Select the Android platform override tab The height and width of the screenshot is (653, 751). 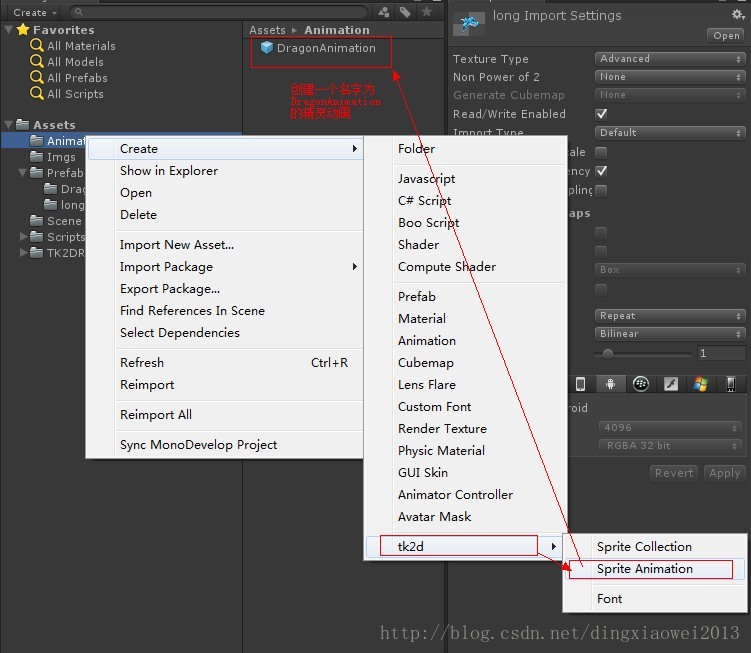610,384
